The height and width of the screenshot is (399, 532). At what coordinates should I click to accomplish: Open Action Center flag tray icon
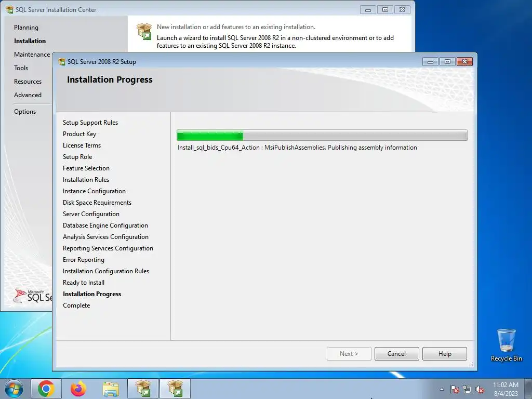click(455, 390)
